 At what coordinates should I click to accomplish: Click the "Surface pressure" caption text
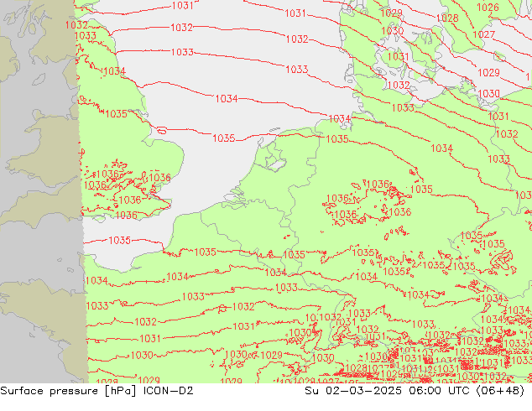coord(50,391)
